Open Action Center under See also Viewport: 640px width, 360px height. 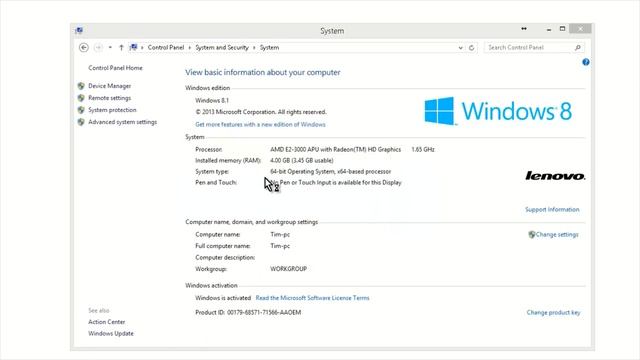pos(107,322)
